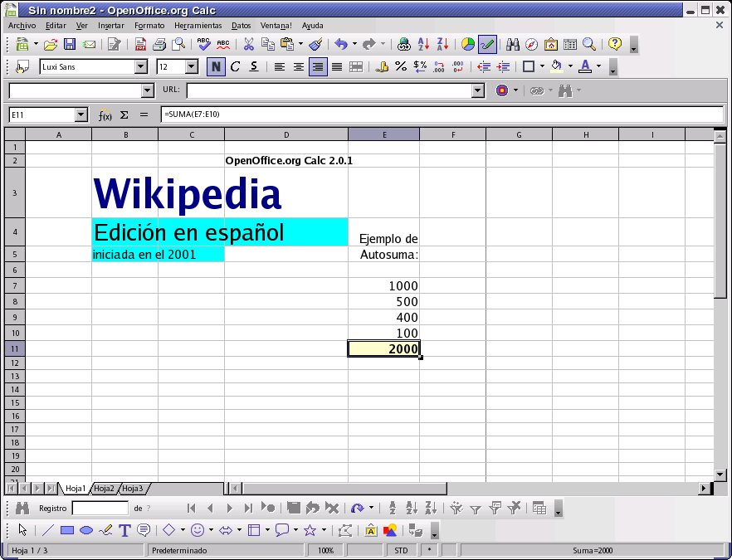Screen dimensions: 732x560
Task: Open the Editar menu
Action: pyautogui.click(x=56, y=26)
